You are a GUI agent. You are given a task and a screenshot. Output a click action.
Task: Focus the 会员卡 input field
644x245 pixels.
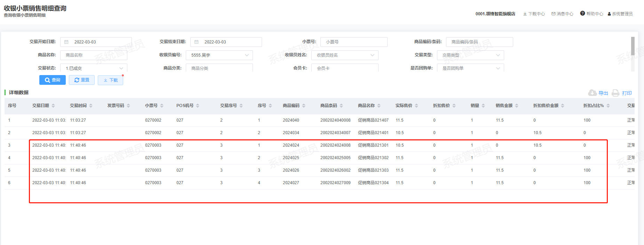[345, 68]
